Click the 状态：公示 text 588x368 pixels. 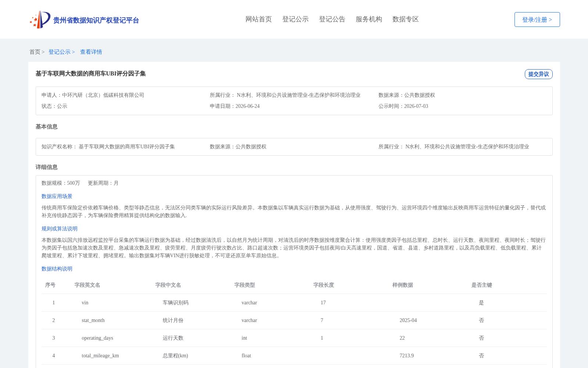click(x=54, y=106)
